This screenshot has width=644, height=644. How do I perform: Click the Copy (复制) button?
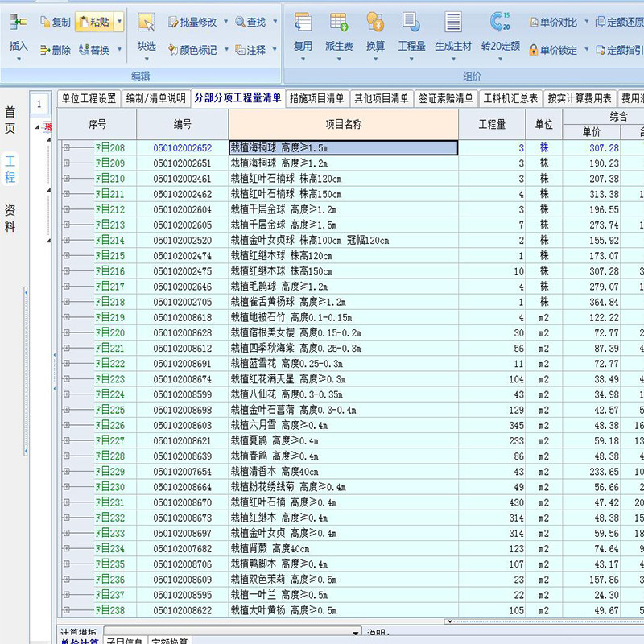[x=56, y=23]
